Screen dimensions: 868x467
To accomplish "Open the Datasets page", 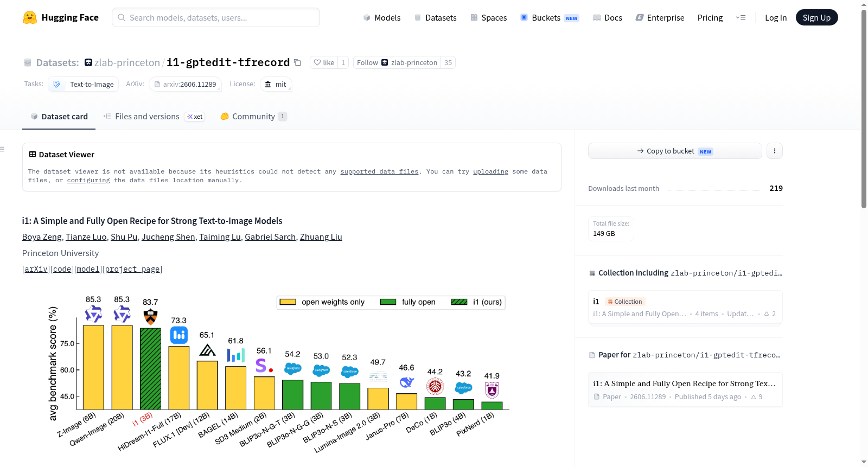I will coord(435,17).
